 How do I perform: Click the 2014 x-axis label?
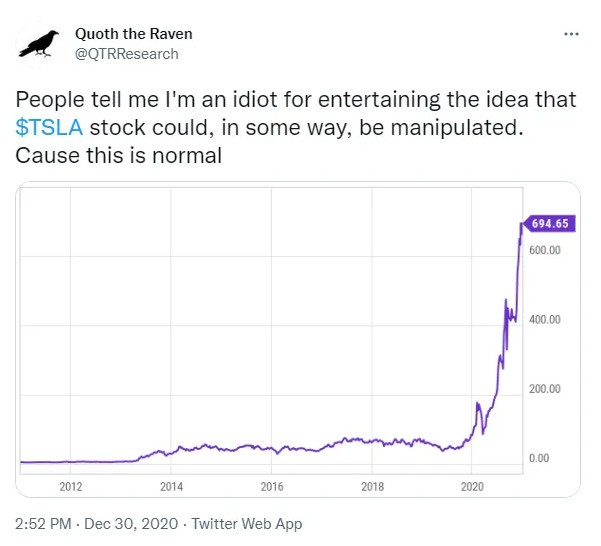point(171,487)
